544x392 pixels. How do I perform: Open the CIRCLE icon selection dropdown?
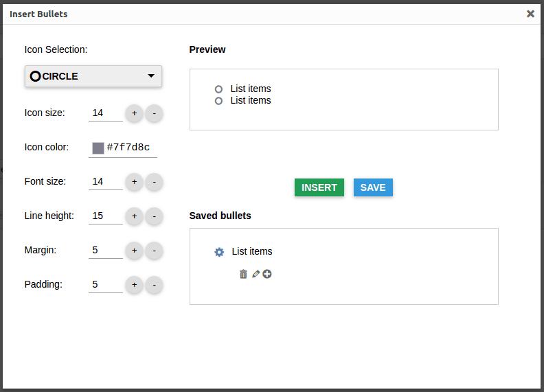(x=93, y=76)
